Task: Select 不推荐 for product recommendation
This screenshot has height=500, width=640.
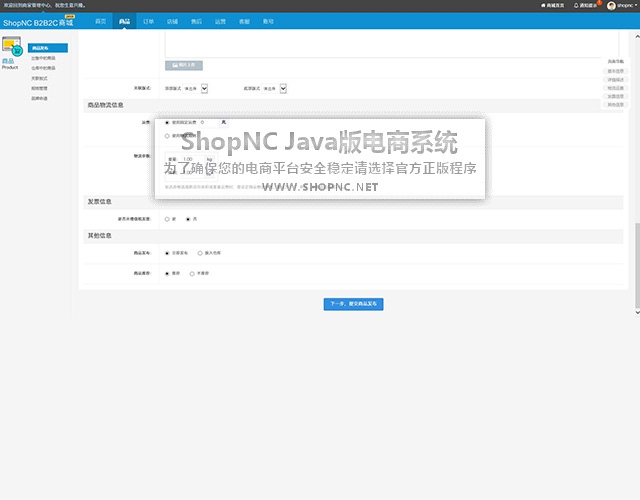Action: [192, 273]
